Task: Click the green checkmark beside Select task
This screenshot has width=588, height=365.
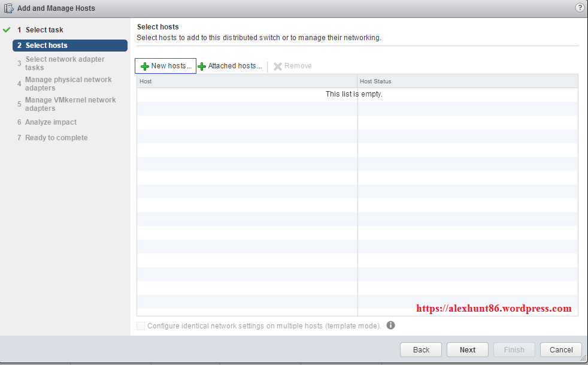Action: coord(7,29)
